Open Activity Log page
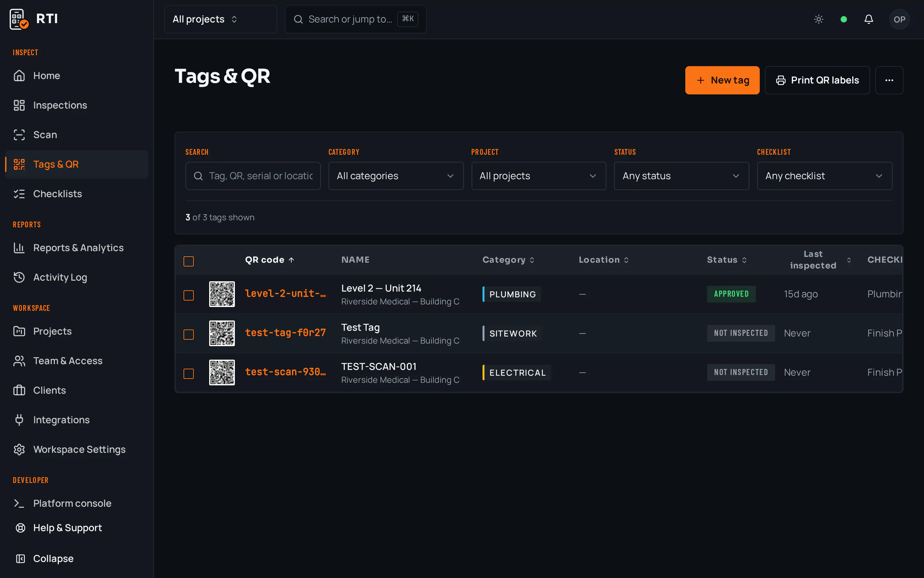924x578 pixels. point(77,277)
